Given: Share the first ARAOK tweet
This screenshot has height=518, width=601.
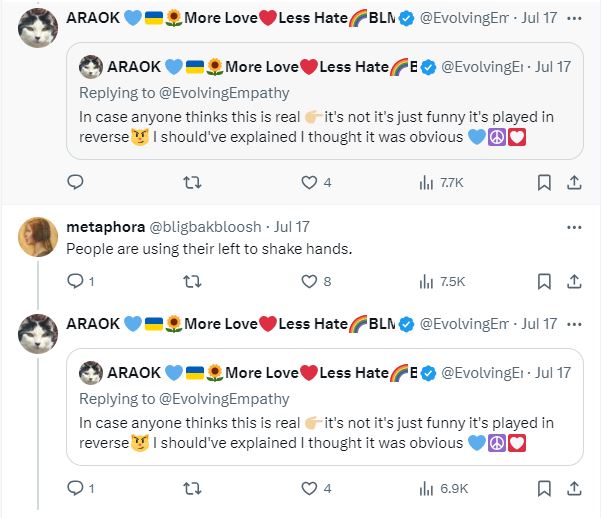Looking at the screenshot, I should [x=574, y=182].
